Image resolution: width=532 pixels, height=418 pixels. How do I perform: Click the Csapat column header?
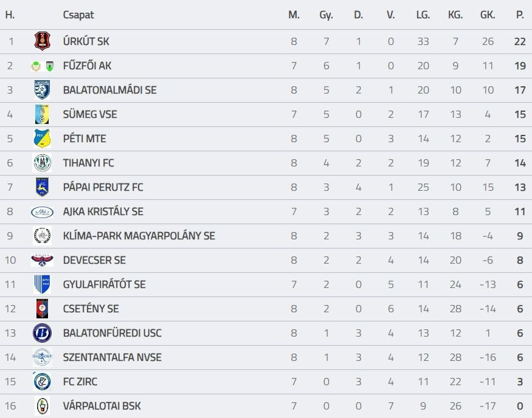(78, 15)
